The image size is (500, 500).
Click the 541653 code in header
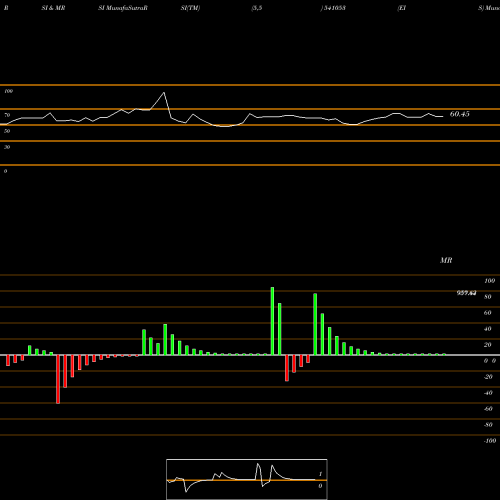[x=335, y=8]
